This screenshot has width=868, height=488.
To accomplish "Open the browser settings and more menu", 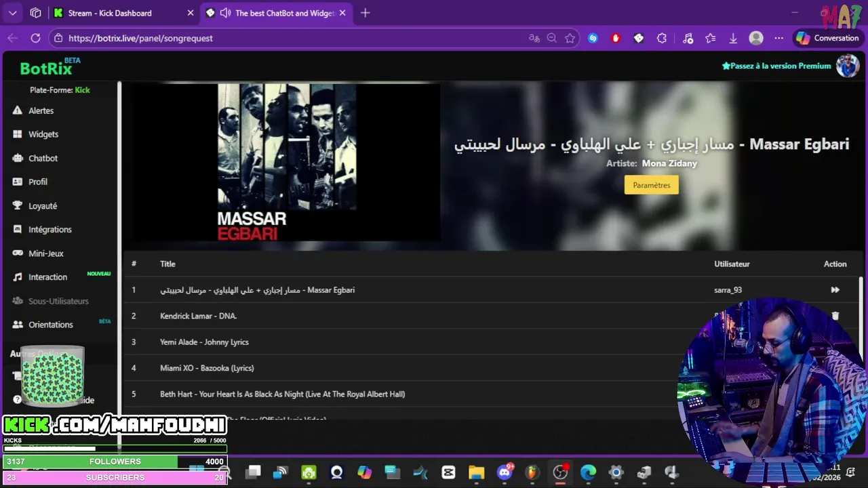I will pos(779,38).
